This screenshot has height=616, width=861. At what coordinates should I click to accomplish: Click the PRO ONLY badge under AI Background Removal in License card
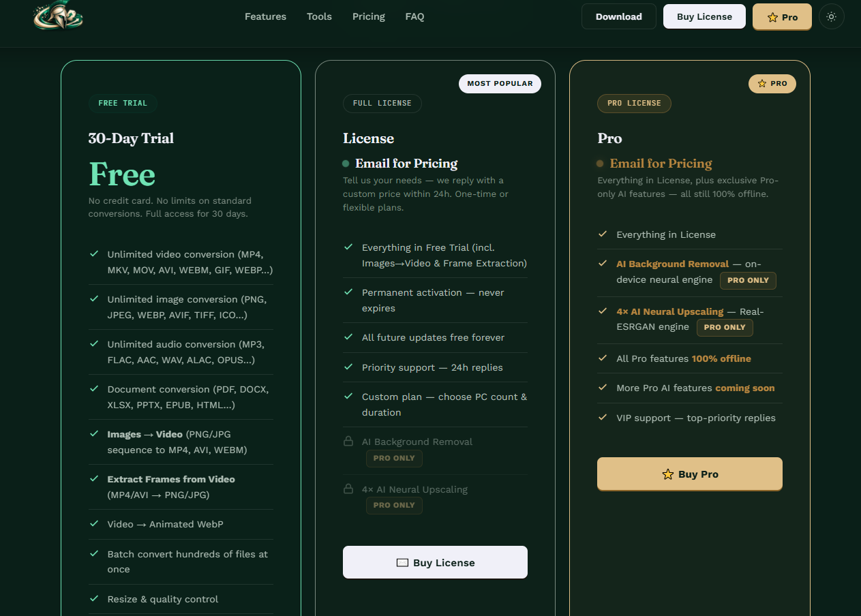pos(394,458)
